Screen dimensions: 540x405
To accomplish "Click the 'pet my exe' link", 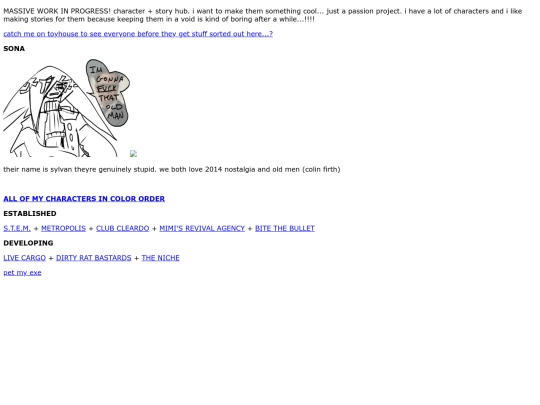I will pyautogui.click(x=22, y=273).
